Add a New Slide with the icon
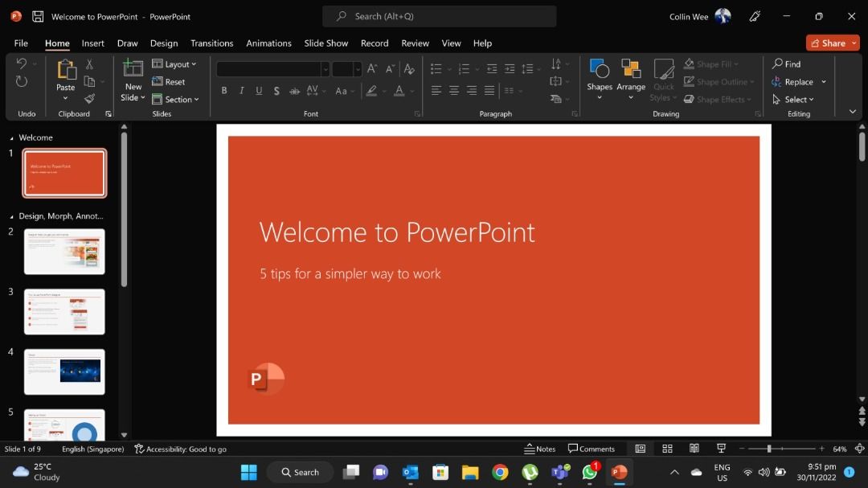Image resolution: width=868 pixels, height=488 pixels. click(133, 68)
